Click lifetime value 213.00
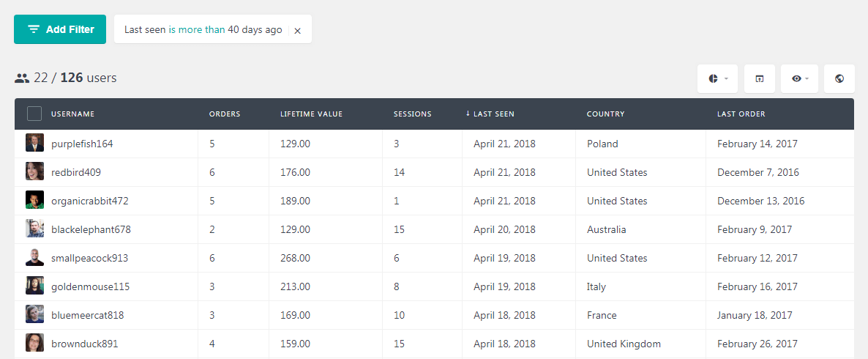The height and width of the screenshot is (359, 868). tap(295, 287)
